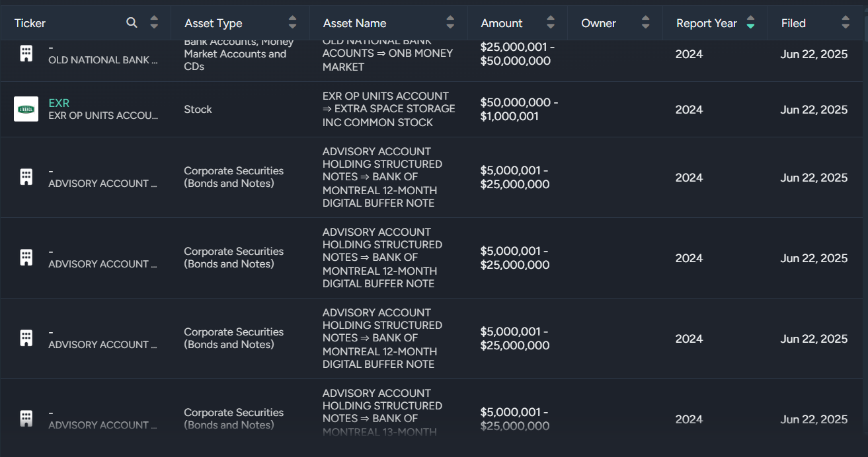Click the Extra Space Storage logo
This screenshot has width=868, height=457.
pyautogui.click(x=26, y=110)
